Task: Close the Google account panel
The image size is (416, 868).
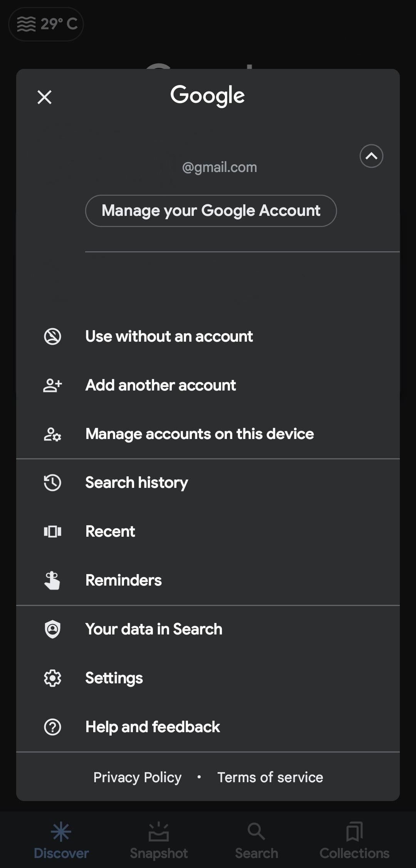Action: (x=44, y=97)
